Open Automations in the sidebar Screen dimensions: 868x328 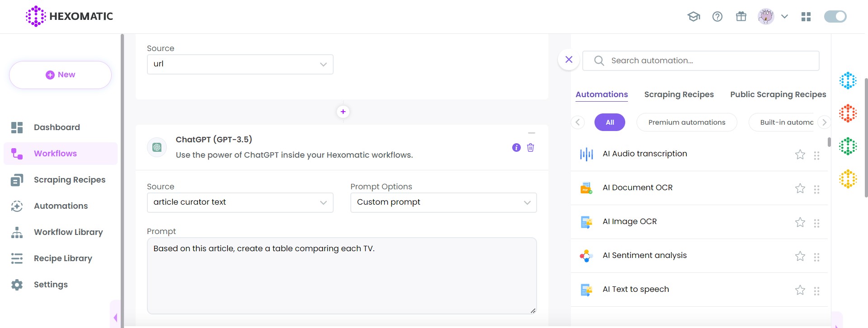(60, 206)
